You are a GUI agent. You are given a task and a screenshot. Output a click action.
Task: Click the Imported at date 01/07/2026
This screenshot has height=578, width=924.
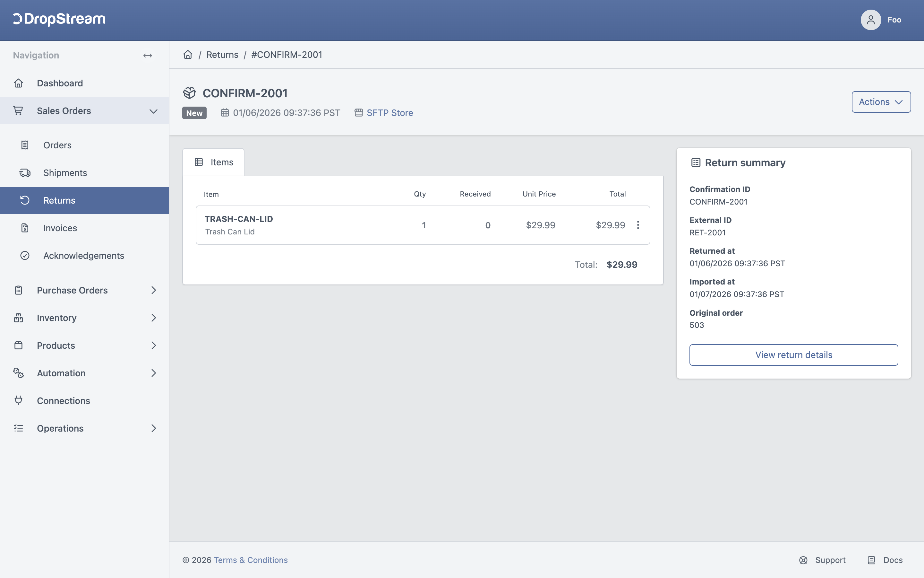tap(737, 294)
